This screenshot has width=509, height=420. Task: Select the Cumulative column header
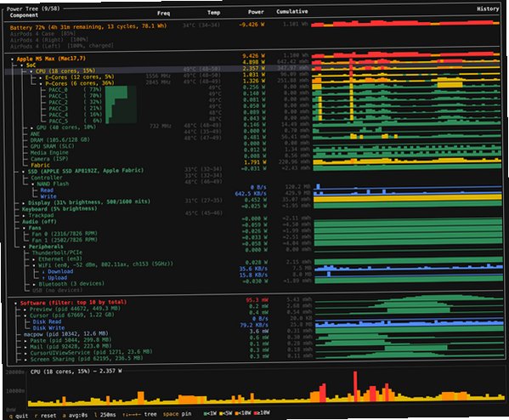click(x=291, y=11)
